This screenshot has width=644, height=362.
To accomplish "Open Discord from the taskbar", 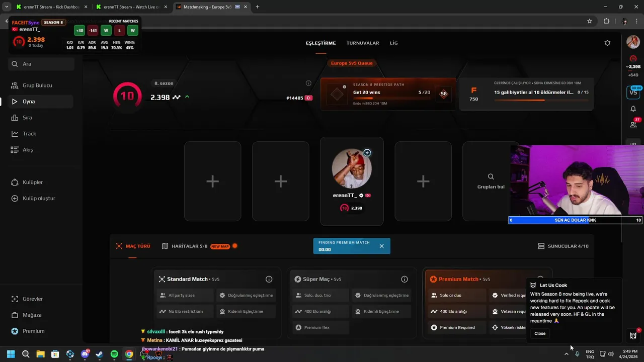I will 85,354.
